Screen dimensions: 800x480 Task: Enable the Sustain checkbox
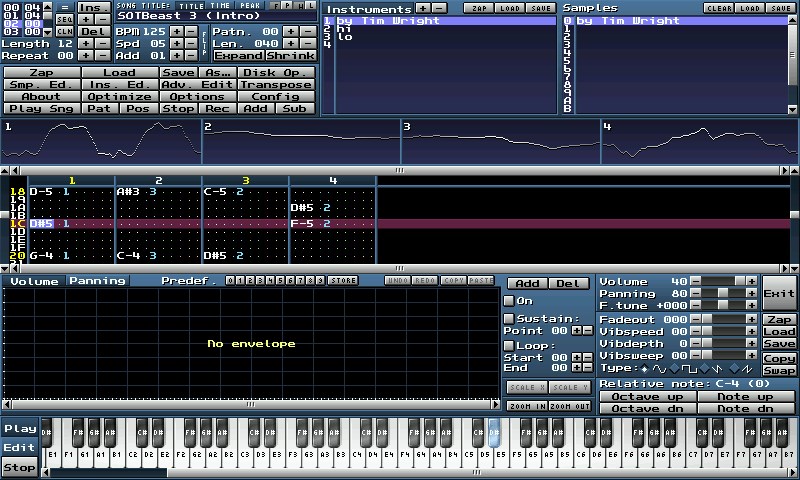(509, 319)
